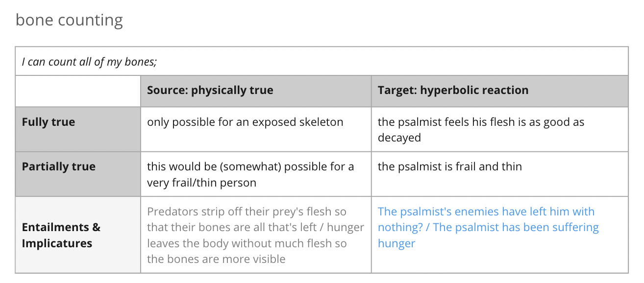Click the cell about a very frail/thin person
644x283 pixels.
[x=250, y=174]
